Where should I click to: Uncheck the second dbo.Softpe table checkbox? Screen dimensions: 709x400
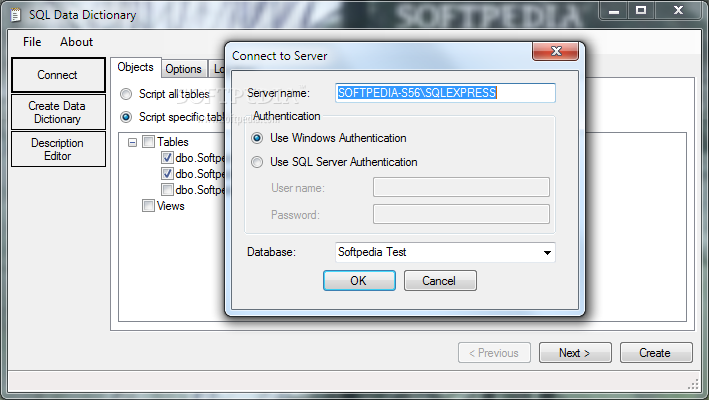click(167, 174)
